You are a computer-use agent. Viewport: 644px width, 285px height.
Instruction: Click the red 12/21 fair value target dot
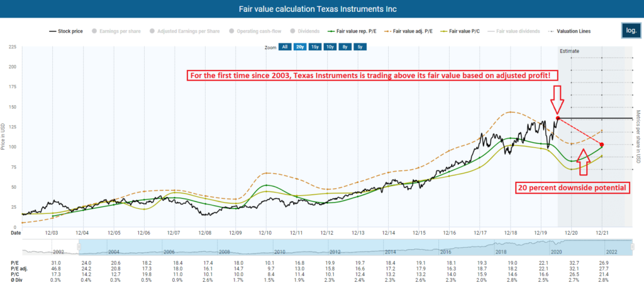coord(602,145)
